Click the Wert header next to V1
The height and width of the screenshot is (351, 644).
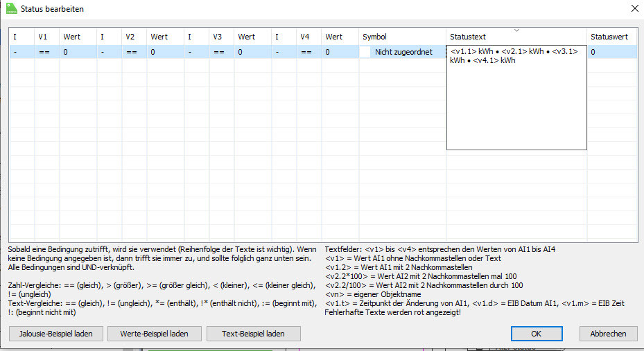(78, 37)
